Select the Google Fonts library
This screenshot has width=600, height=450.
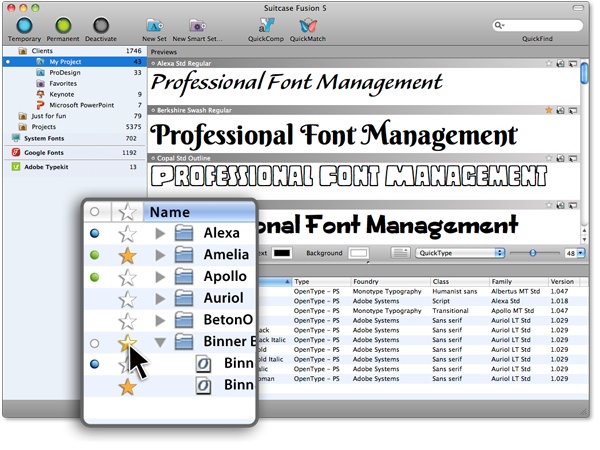[44, 153]
